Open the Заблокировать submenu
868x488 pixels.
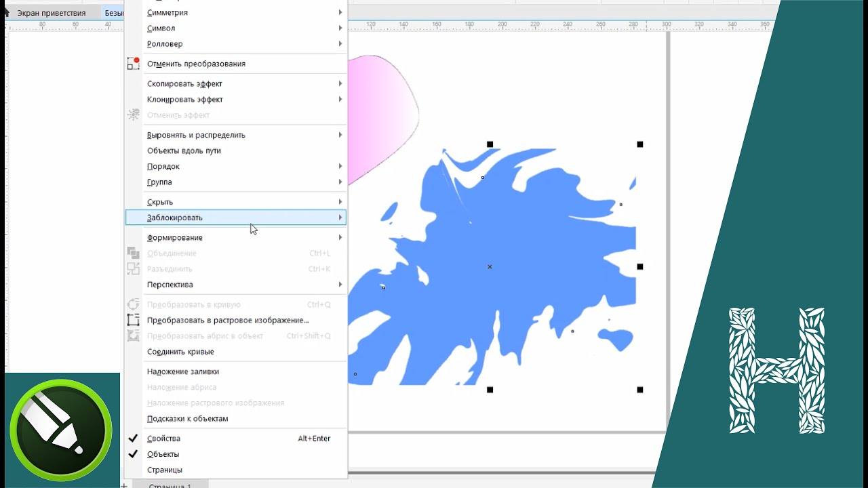pyautogui.click(x=235, y=218)
